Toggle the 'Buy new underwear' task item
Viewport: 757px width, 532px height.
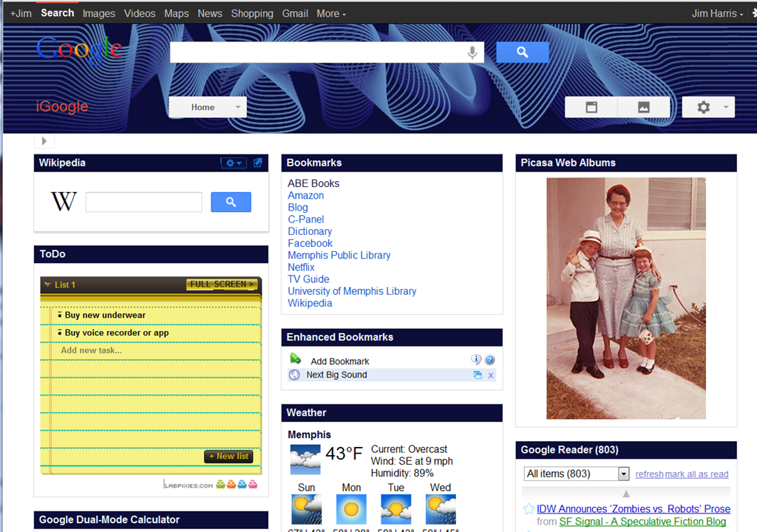[x=60, y=316]
